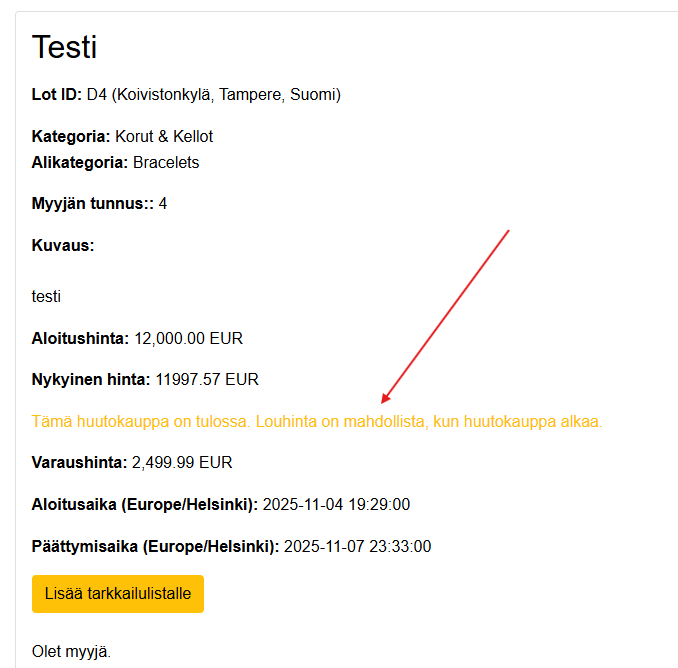Click the Varaushinta 2,499.99 EUR value
This screenshot has width=678, height=668.
point(182,463)
